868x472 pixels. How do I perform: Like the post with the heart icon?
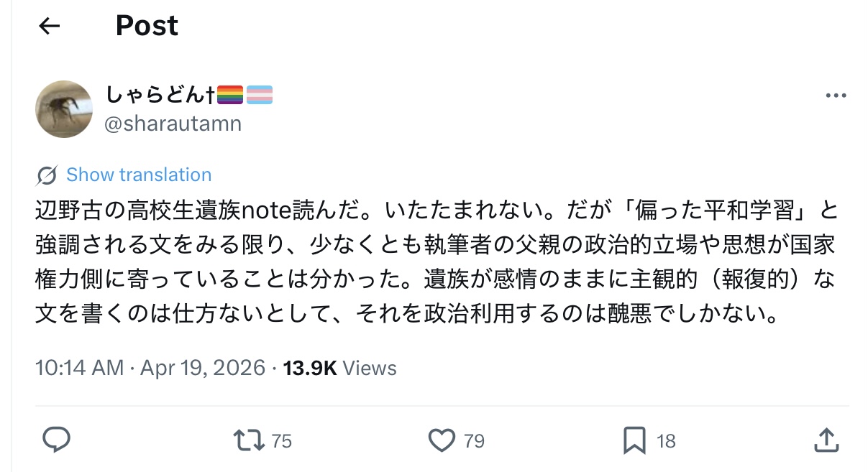tap(442, 440)
